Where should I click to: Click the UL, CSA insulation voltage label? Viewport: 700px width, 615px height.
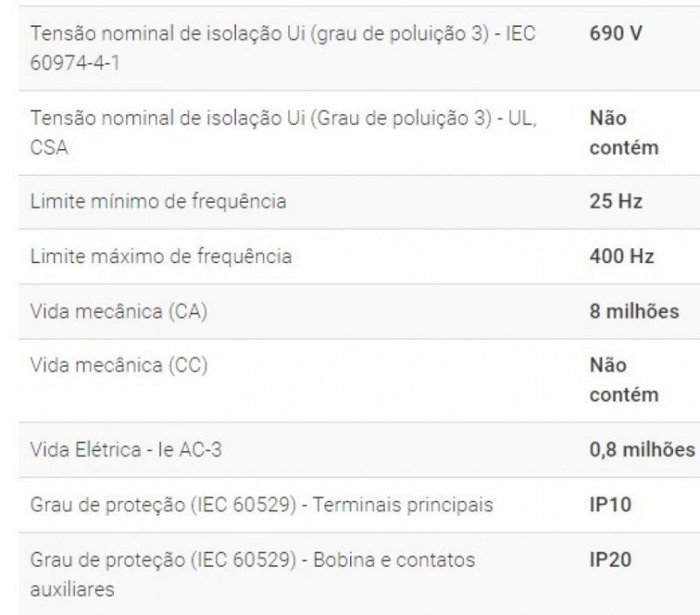point(283,118)
